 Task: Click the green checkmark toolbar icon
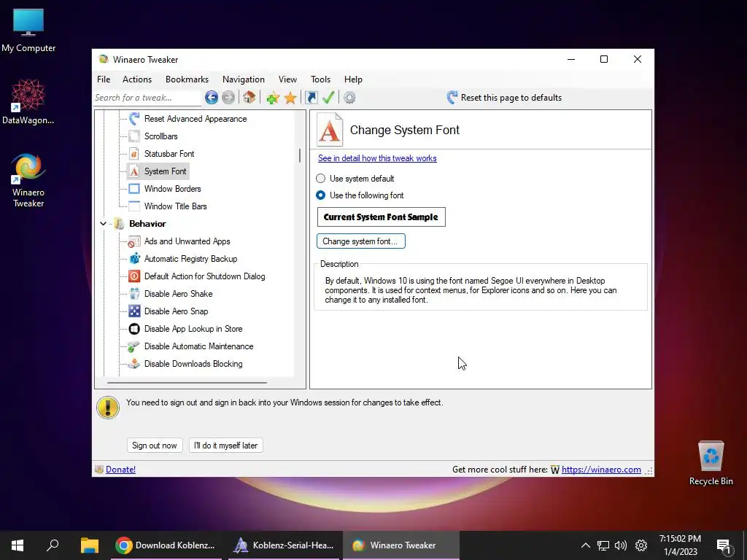[328, 98]
